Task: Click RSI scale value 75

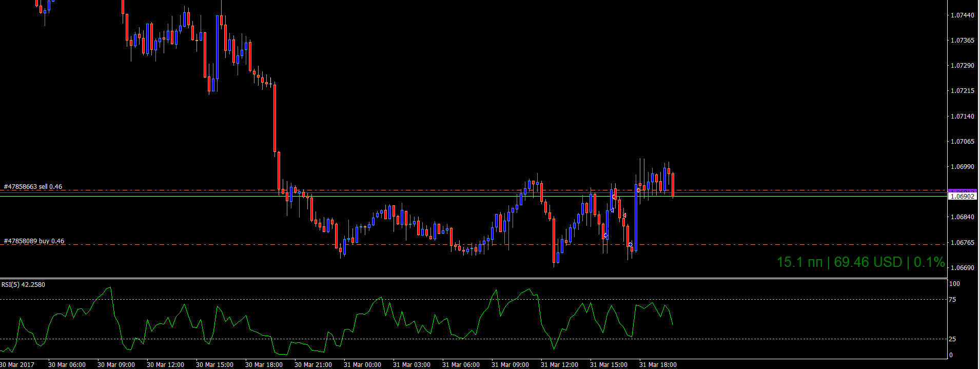Action: point(953,300)
